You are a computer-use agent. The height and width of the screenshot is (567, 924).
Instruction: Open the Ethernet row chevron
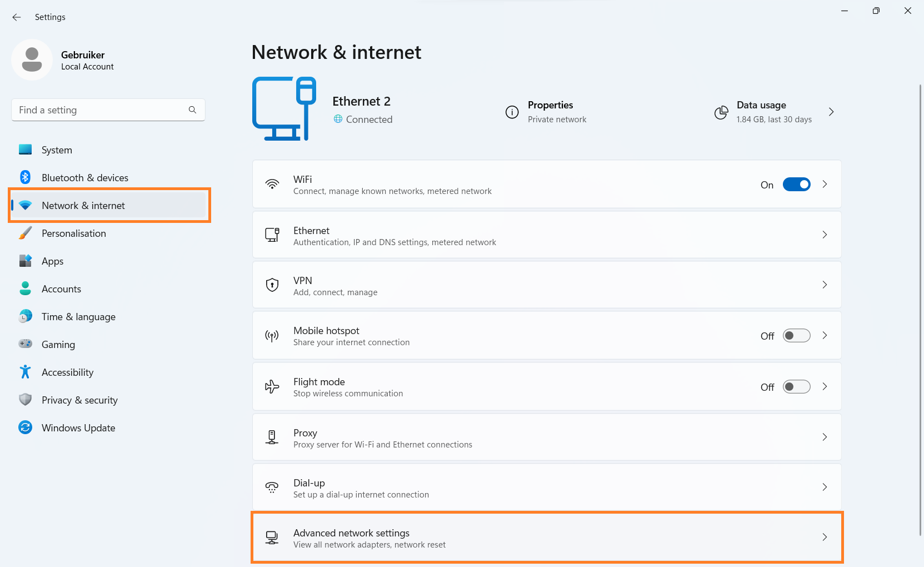pyautogui.click(x=825, y=235)
